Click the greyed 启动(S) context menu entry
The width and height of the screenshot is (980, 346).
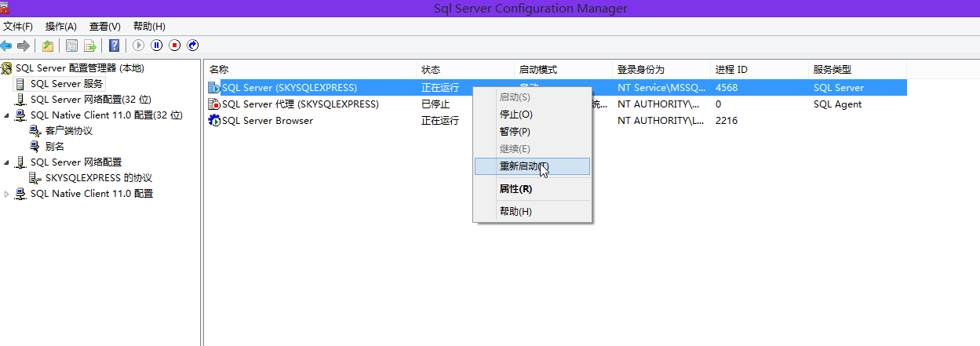532,97
